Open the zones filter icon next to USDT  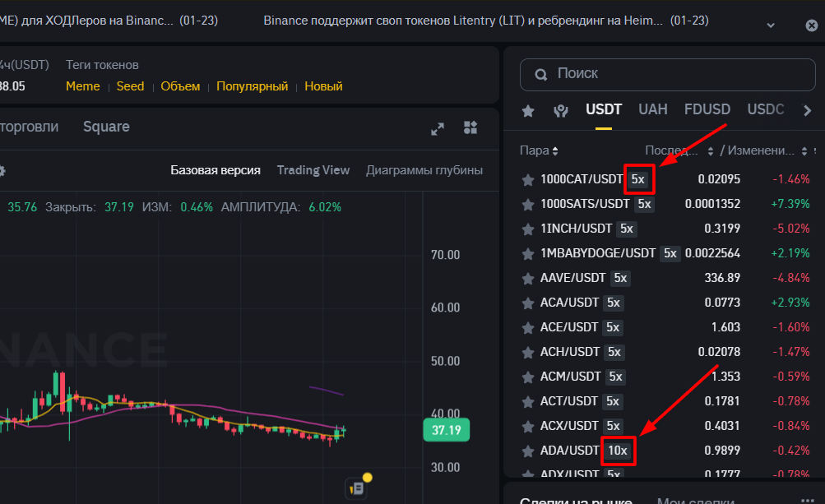tap(561, 110)
